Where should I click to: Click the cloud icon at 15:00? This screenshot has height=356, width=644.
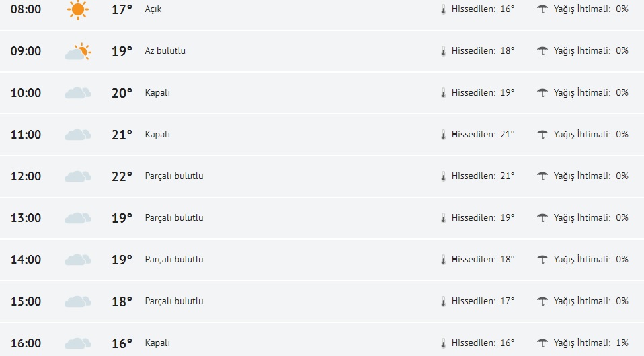(78, 301)
